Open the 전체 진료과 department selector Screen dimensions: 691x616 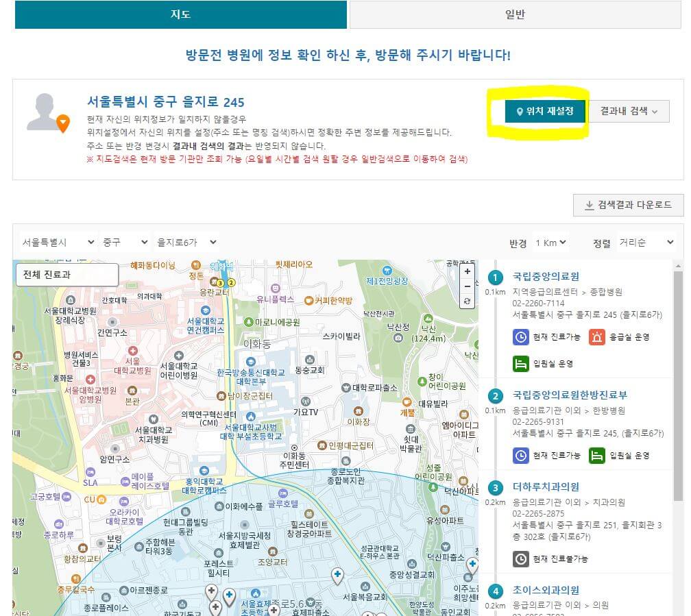click(x=67, y=275)
